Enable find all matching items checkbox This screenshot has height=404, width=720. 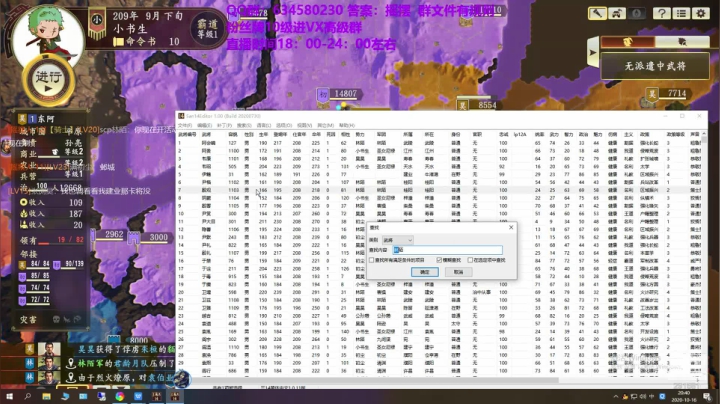coord(371,260)
